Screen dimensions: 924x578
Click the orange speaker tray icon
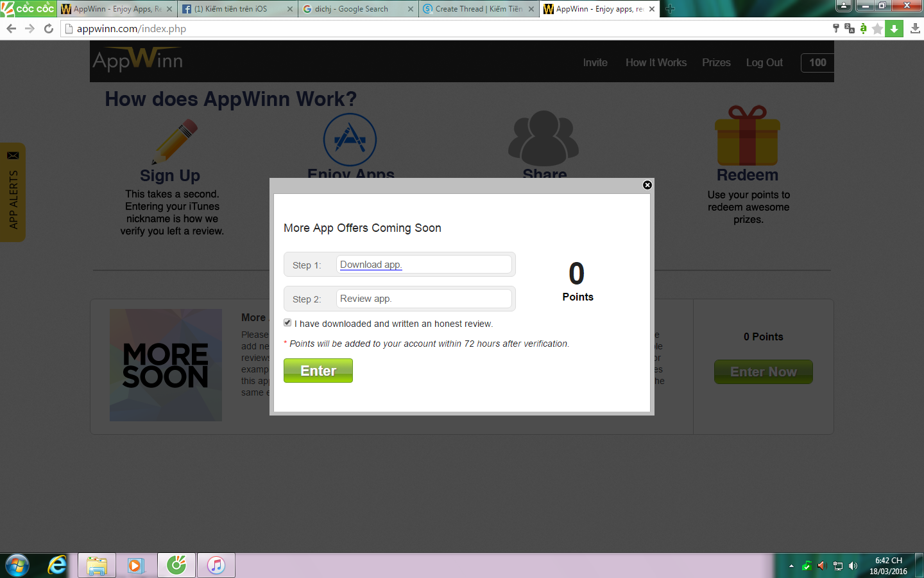[822, 566]
